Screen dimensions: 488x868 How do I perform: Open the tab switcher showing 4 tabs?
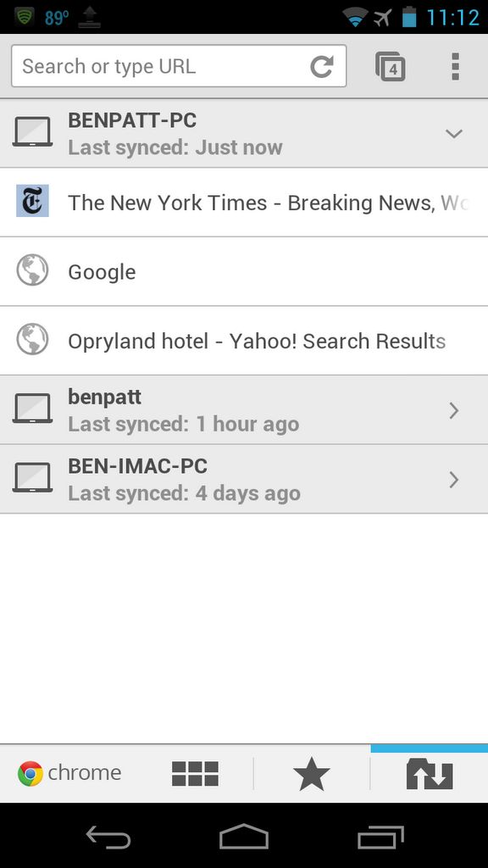click(390, 66)
